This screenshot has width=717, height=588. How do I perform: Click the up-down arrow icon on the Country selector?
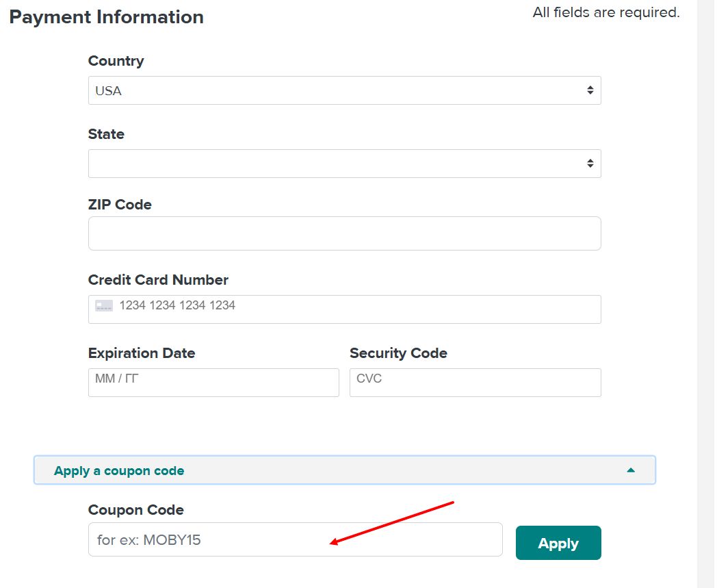tap(590, 90)
